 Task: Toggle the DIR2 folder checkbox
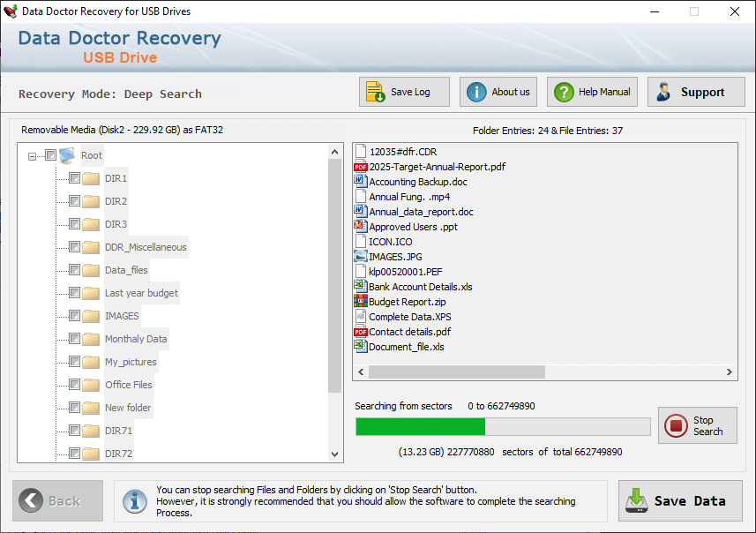(x=74, y=200)
